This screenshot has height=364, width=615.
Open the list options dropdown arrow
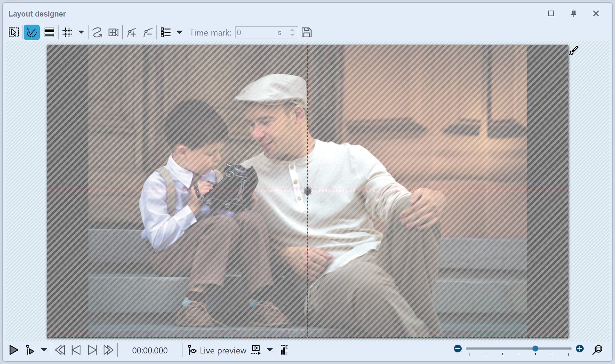179,32
